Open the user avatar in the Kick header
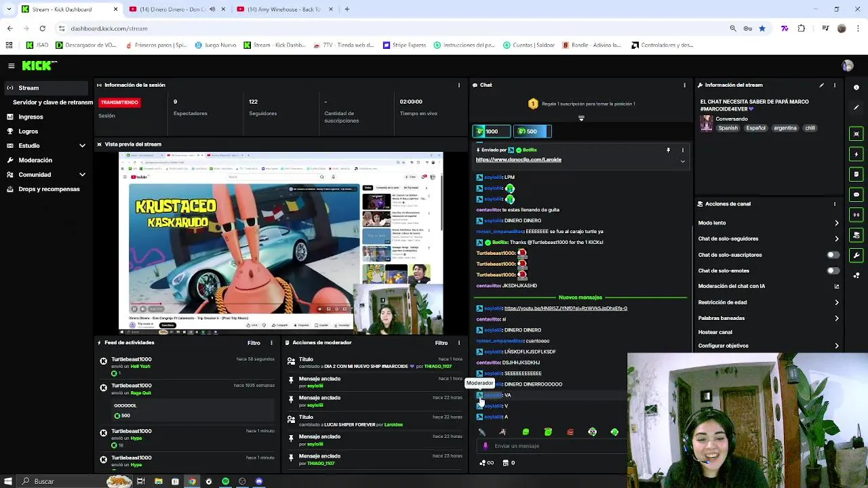The height and width of the screenshot is (488, 868). click(847, 66)
